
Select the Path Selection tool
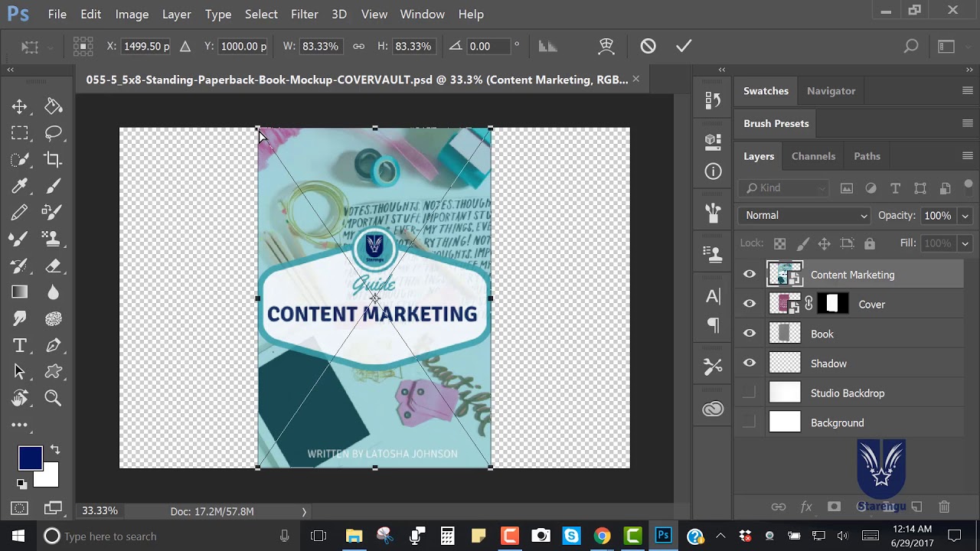click(x=20, y=371)
